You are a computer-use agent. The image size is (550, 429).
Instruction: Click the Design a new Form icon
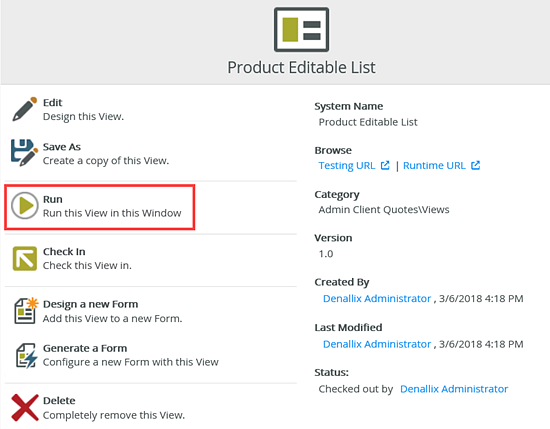[26, 310]
